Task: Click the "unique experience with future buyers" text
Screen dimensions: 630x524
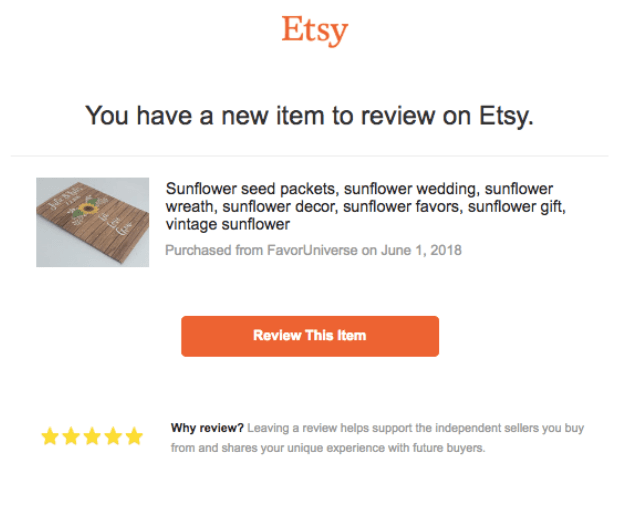Action: [384, 448]
